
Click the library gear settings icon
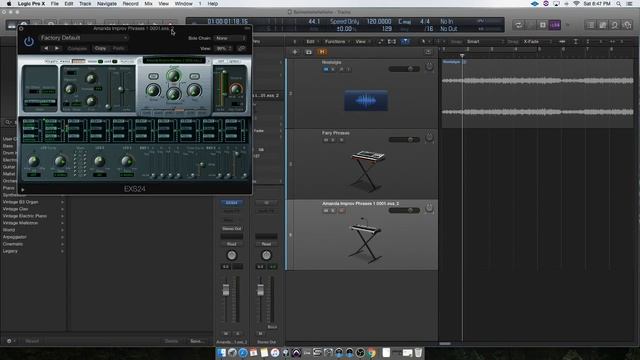click(10, 341)
